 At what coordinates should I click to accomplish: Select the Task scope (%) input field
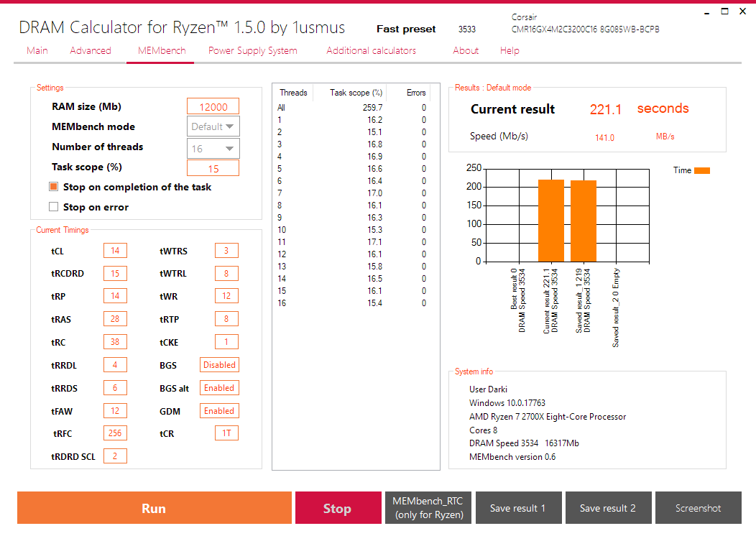213,168
